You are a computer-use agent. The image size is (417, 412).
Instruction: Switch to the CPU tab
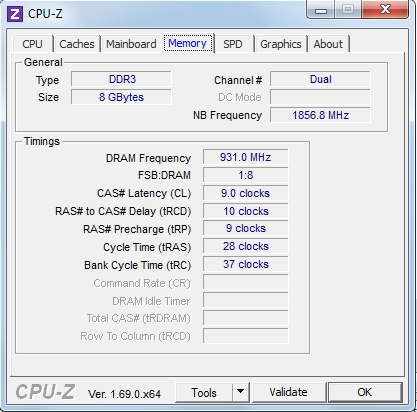click(x=32, y=44)
